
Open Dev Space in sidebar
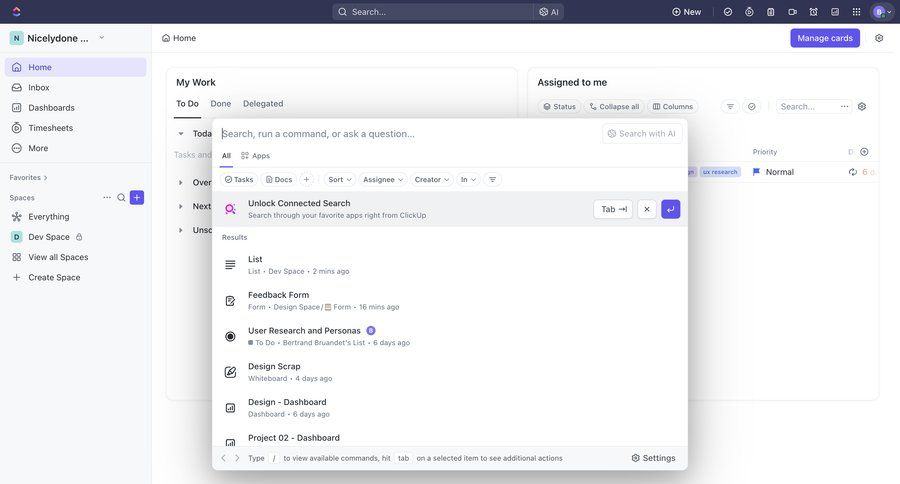(75, 237)
